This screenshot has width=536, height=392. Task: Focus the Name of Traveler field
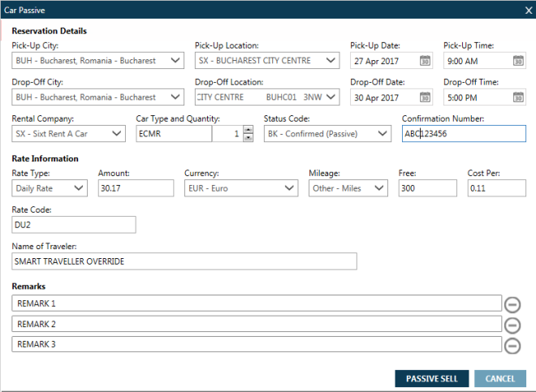[x=184, y=261]
